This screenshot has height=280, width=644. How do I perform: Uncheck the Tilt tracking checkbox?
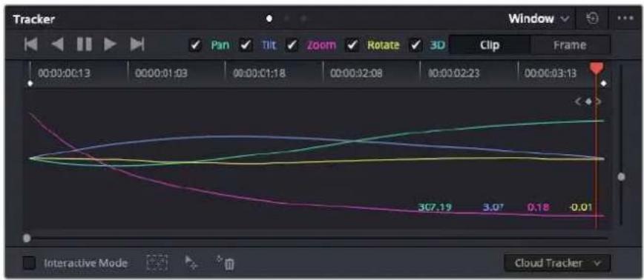tap(246, 45)
